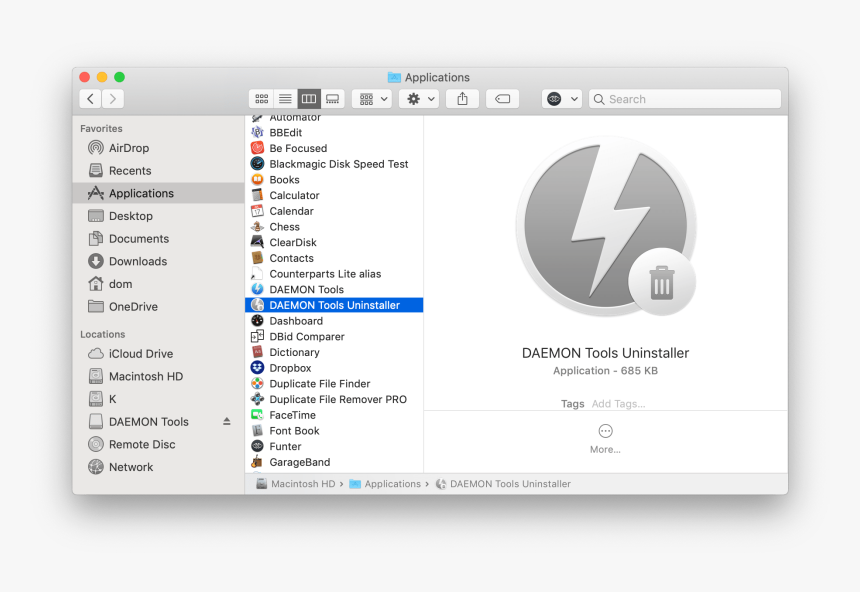Select Blackmagic Disk Speed Test
Image resolution: width=860 pixels, height=592 pixels.
pyautogui.click(x=334, y=164)
